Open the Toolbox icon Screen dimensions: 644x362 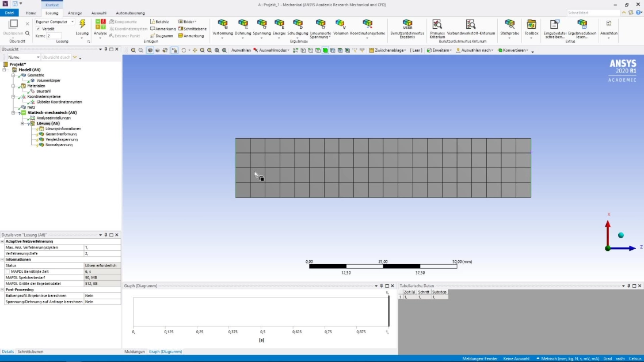531,24
